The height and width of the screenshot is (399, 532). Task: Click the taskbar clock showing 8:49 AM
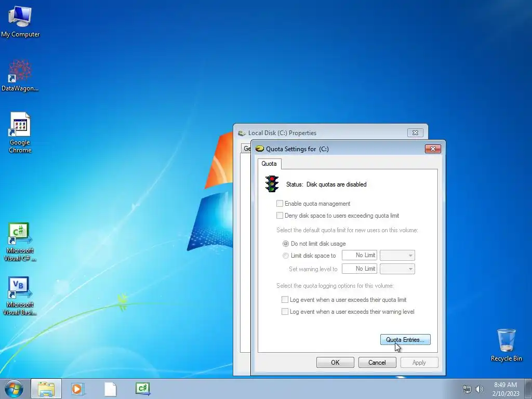506,389
